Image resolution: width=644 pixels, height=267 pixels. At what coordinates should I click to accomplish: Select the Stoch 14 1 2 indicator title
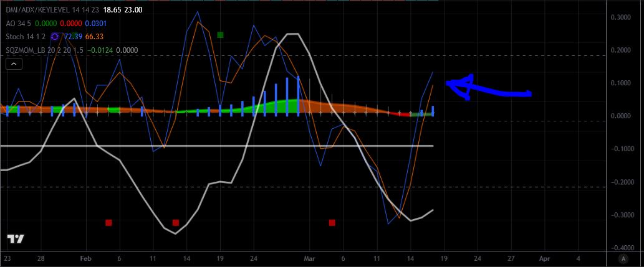pyautogui.click(x=26, y=37)
